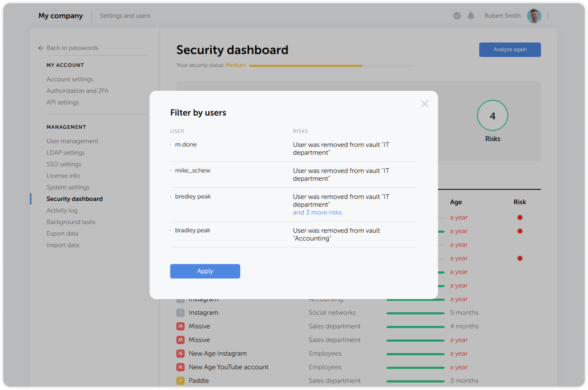588x390 pixels.
Task: Open LDAP settings
Action: tap(66, 153)
